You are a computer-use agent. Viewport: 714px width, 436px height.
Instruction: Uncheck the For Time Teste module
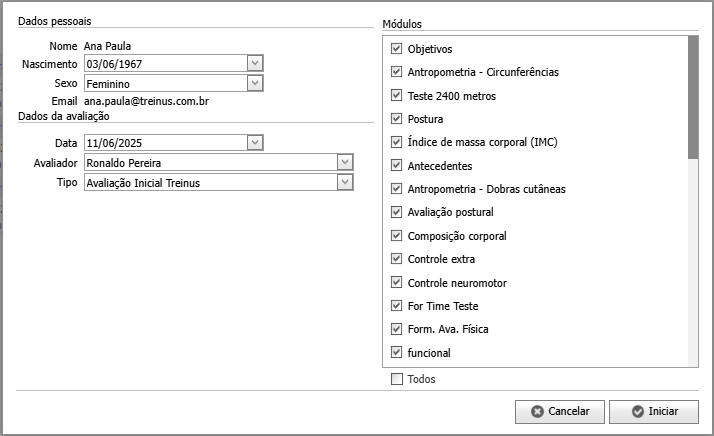[397, 305]
